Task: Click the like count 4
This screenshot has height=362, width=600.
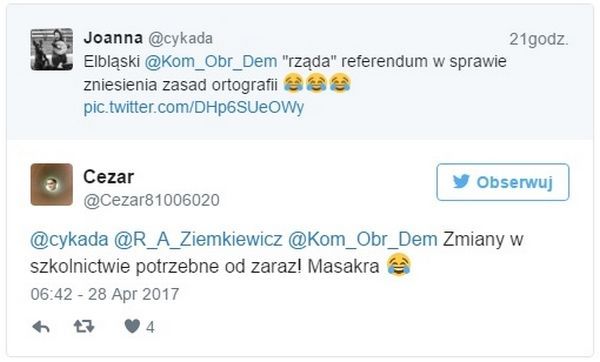Action: pyautogui.click(x=150, y=328)
